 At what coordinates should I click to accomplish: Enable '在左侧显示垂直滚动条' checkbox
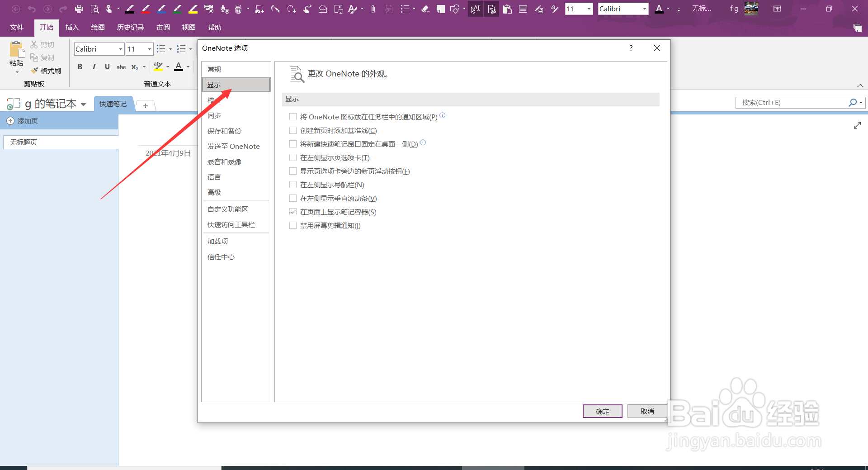coord(293,198)
